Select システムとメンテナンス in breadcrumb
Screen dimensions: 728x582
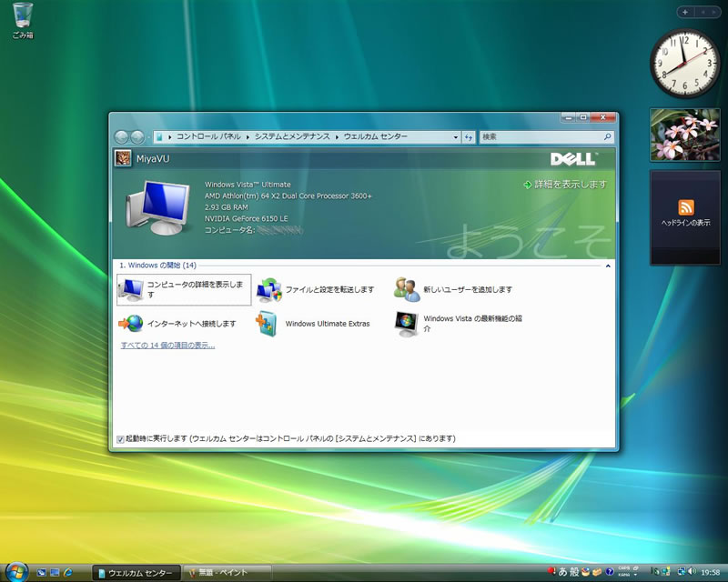coord(292,136)
